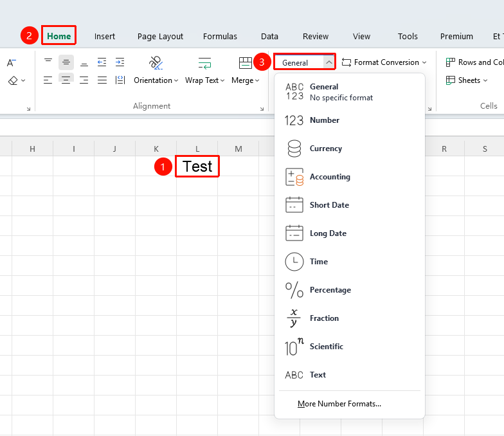Open the Tools tab
504x436 pixels.
point(408,36)
